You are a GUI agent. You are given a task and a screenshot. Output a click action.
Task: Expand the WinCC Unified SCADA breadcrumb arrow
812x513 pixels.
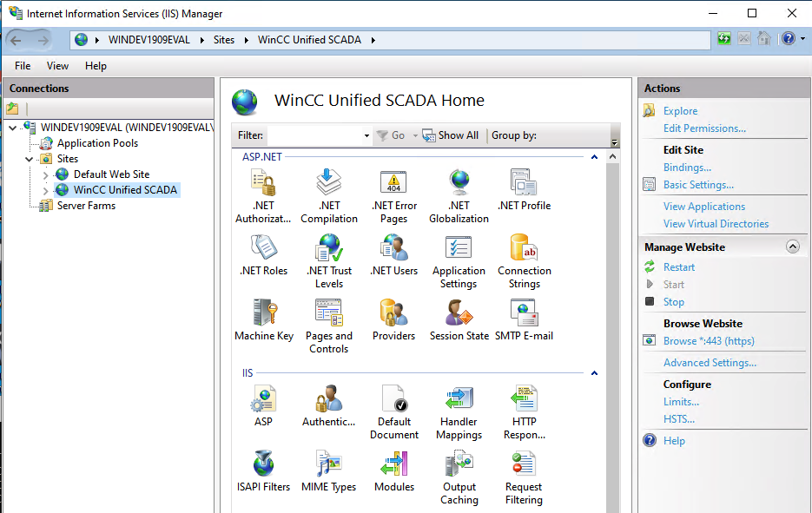pyautogui.click(x=373, y=40)
